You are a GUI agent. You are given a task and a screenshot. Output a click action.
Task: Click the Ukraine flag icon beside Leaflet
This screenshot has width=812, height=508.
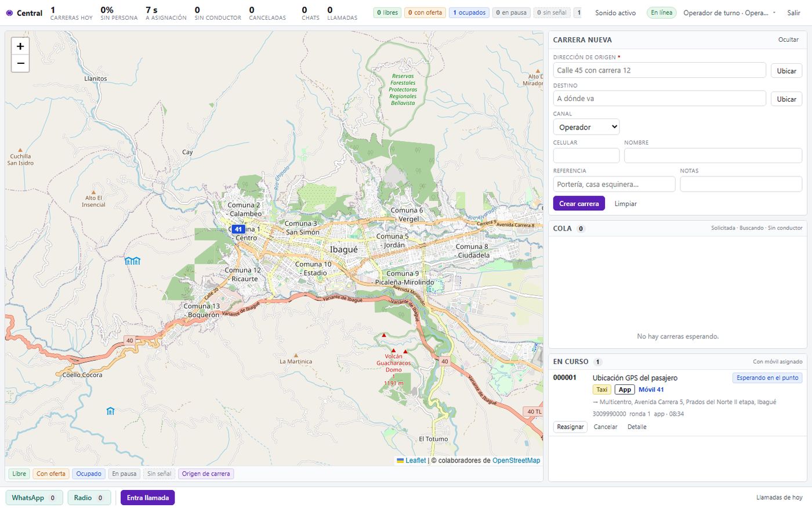[400, 460]
